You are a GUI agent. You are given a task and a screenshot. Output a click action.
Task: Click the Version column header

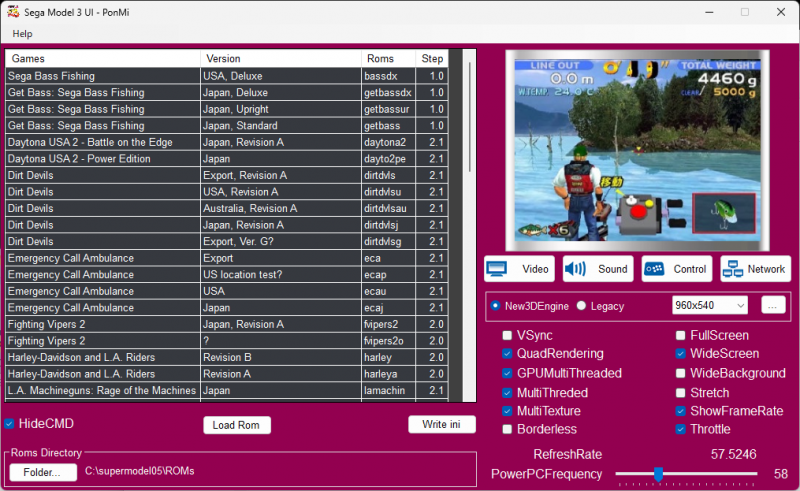[281, 59]
